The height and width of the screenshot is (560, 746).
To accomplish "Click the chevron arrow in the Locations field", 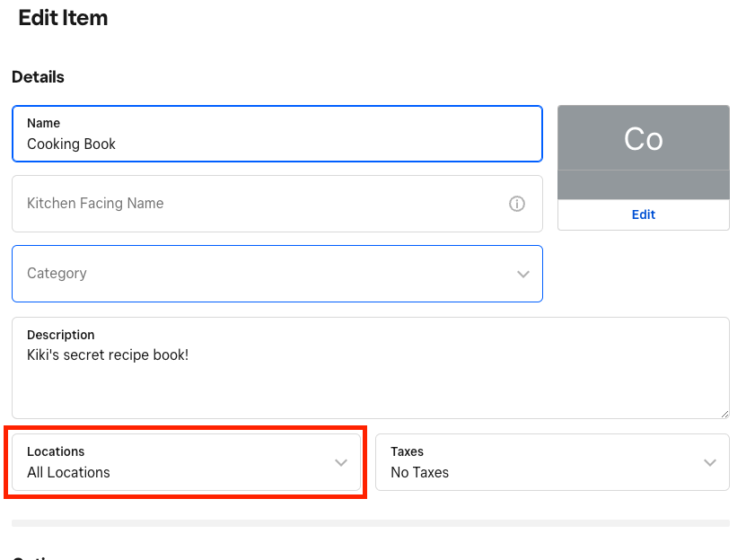I will pos(341,463).
